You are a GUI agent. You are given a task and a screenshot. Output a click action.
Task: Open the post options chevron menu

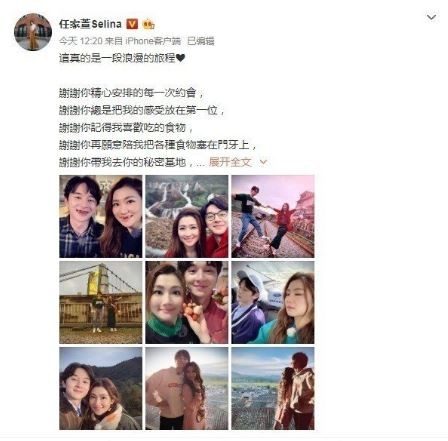pyautogui.click(x=431, y=17)
